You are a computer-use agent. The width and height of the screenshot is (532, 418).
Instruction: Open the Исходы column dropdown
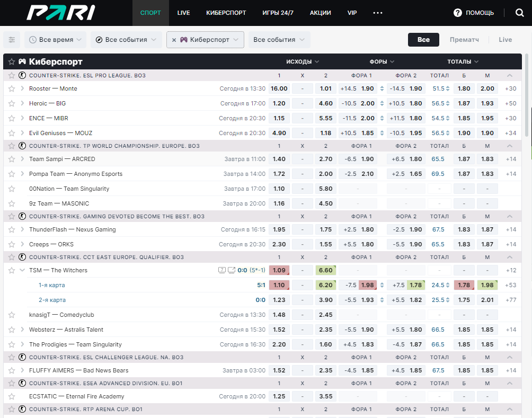(303, 61)
